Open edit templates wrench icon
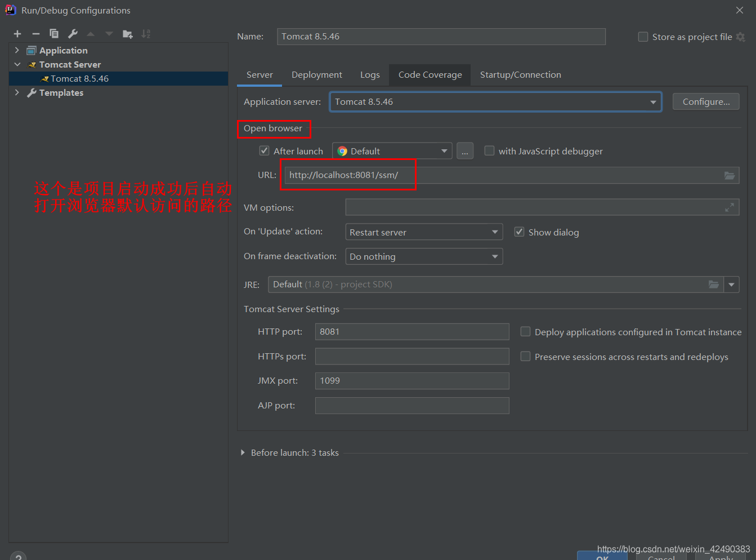This screenshot has width=756, height=560. point(73,34)
